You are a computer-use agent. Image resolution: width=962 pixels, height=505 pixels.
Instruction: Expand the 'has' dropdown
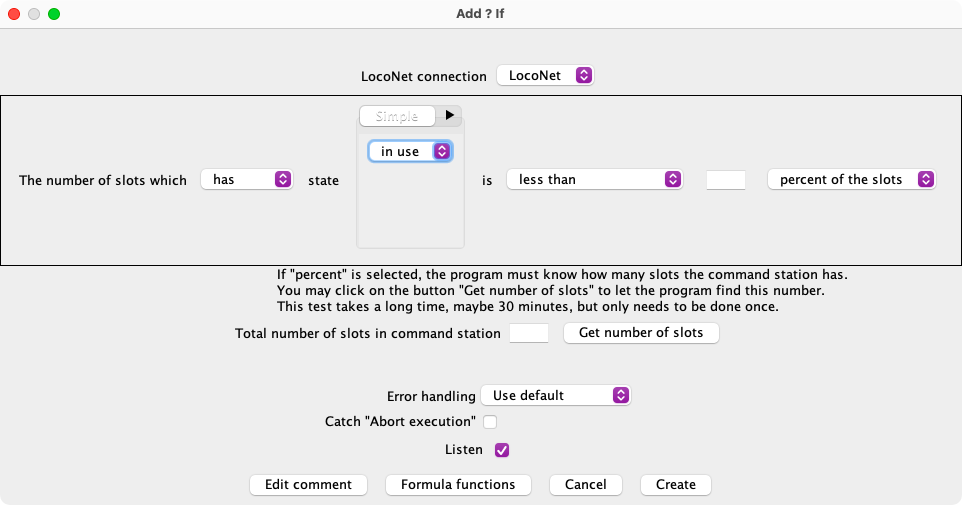246,179
